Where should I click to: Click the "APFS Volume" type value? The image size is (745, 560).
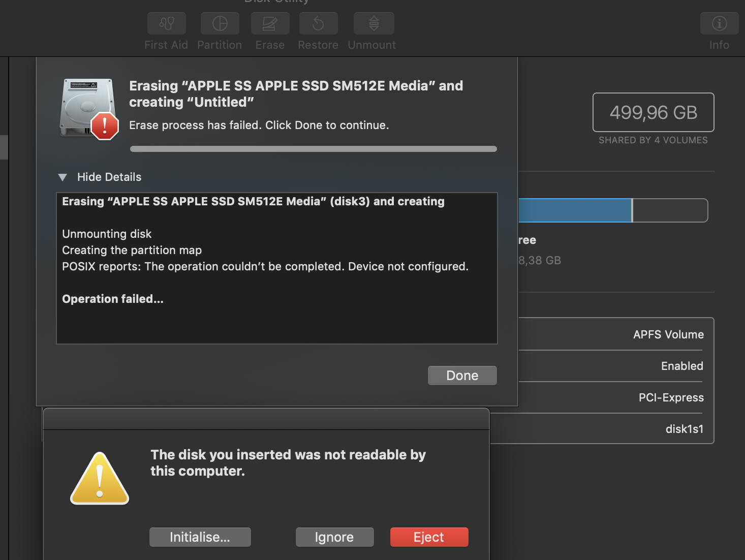(x=669, y=334)
